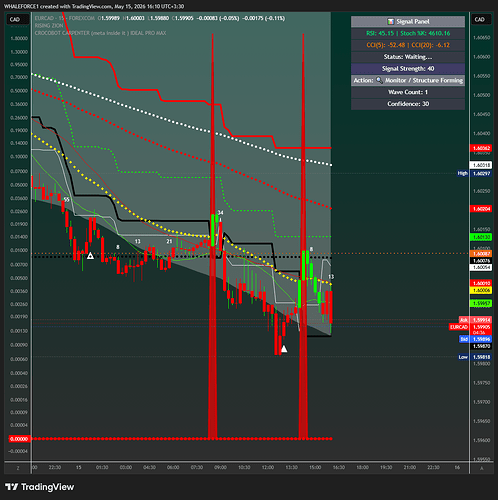Click the Signal Strength: 40 row
This screenshot has height=500, width=498.
pyautogui.click(x=408, y=69)
